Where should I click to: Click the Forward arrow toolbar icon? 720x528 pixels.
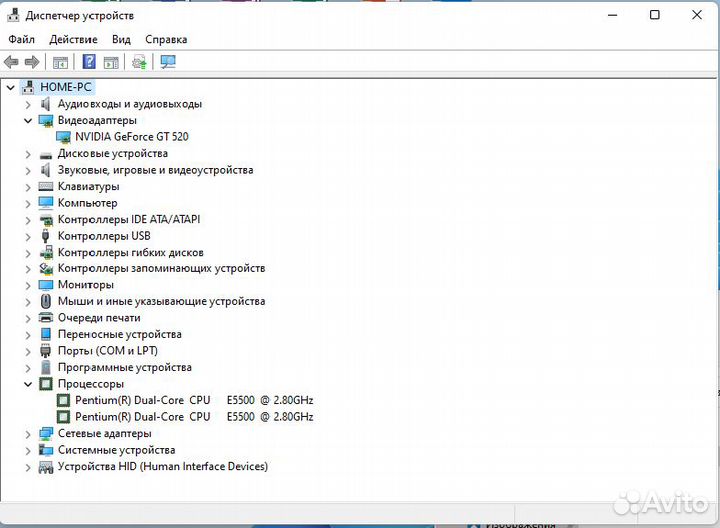pyautogui.click(x=32, y=62)
